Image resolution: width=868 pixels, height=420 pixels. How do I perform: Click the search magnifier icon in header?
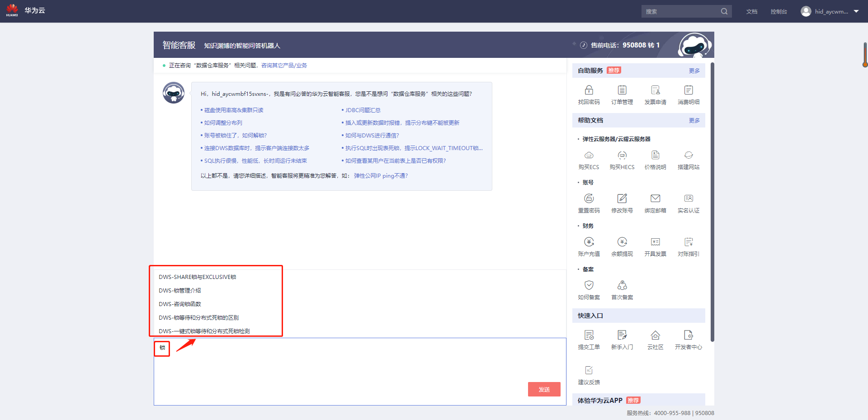[x=724, y=11]
